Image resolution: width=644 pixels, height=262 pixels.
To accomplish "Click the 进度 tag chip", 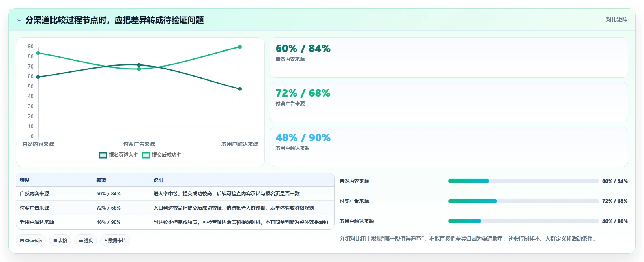I will click(86, 241).
